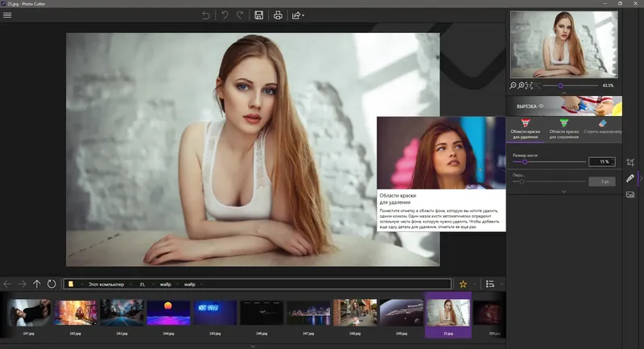Zoom out with the minus magnifier icon
Image resolution: width=644 pixels, height=349 pixels.
click(513, 85)
